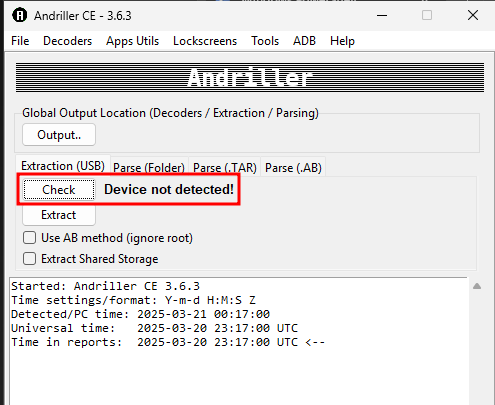Click the Check button

(59, 190)
